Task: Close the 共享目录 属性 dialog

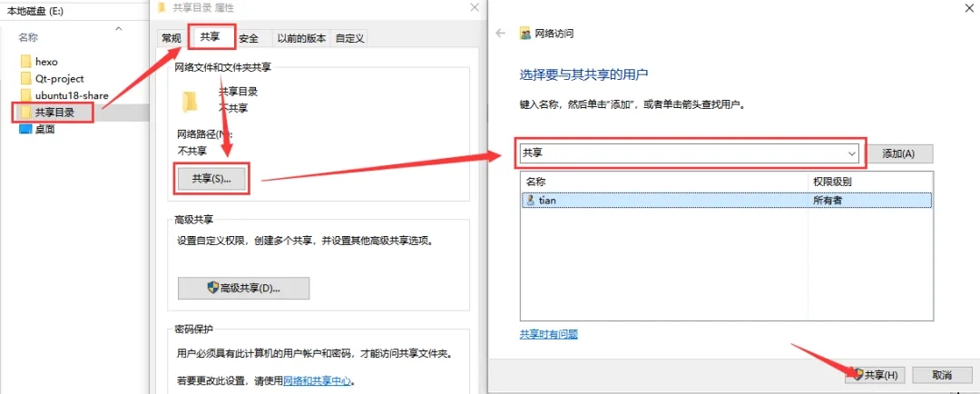Action: tap(474, 7)
